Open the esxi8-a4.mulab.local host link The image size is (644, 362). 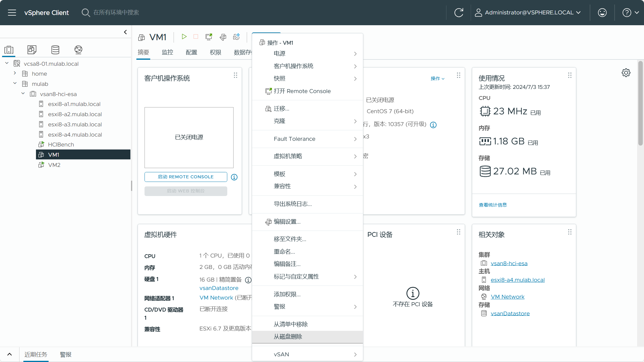coord(517,280)
